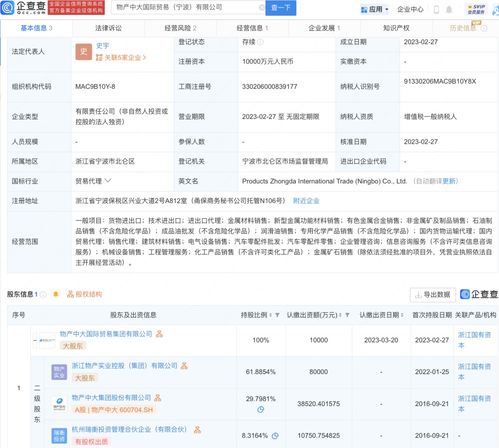Switch to the 经营信息 tab
The width and height of the screenshot is (499, 448).
[x=252, y=28]
